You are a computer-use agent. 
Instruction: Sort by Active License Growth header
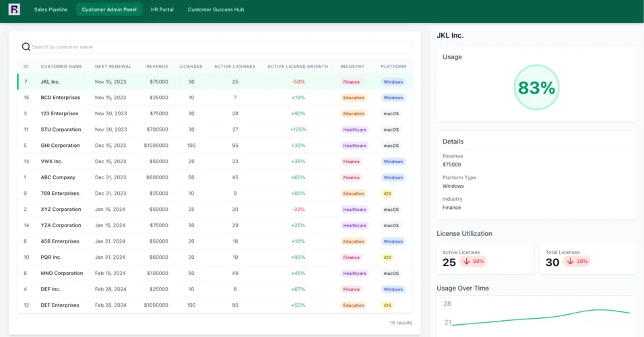point(298,67)
